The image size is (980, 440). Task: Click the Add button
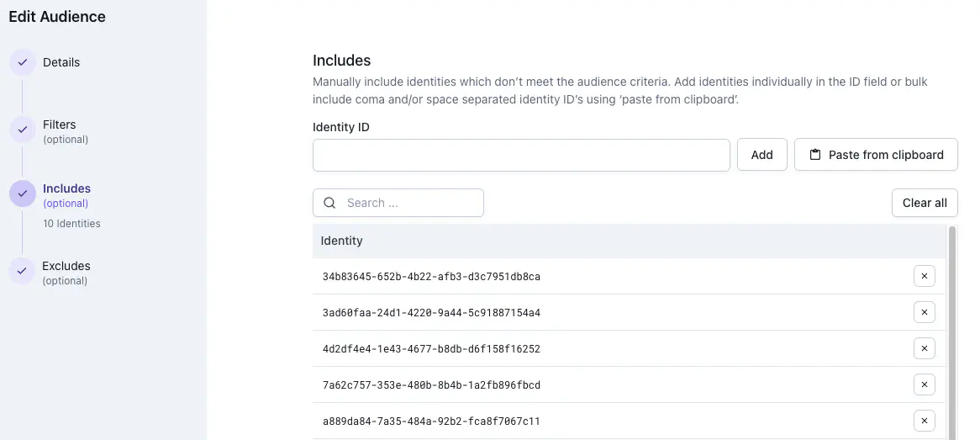tap(761, 155)
